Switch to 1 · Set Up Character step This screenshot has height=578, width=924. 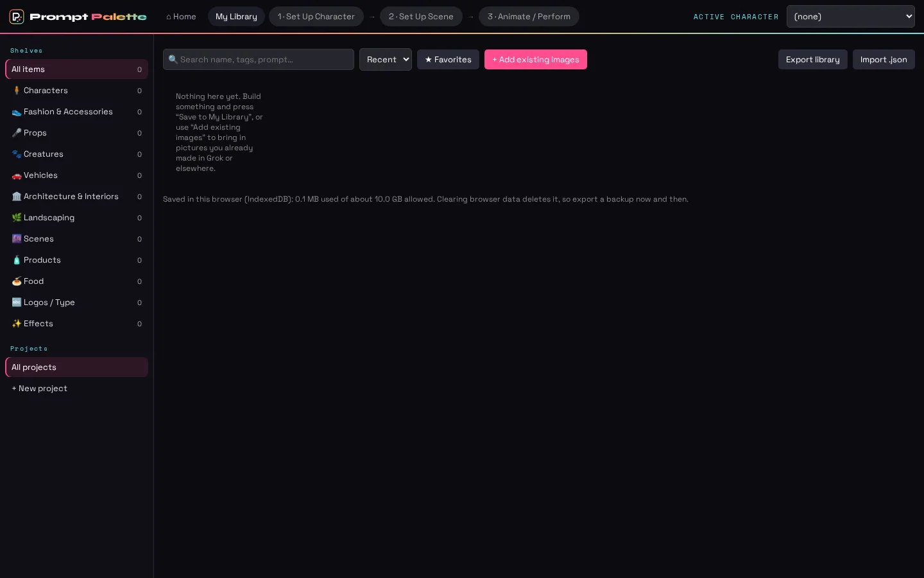click(x=316, y=17)
